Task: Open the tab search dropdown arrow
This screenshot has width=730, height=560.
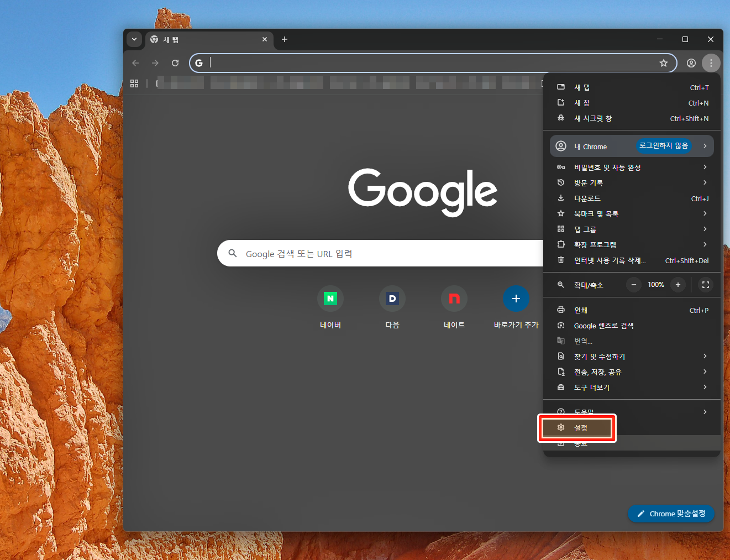Action: point(134,40)
